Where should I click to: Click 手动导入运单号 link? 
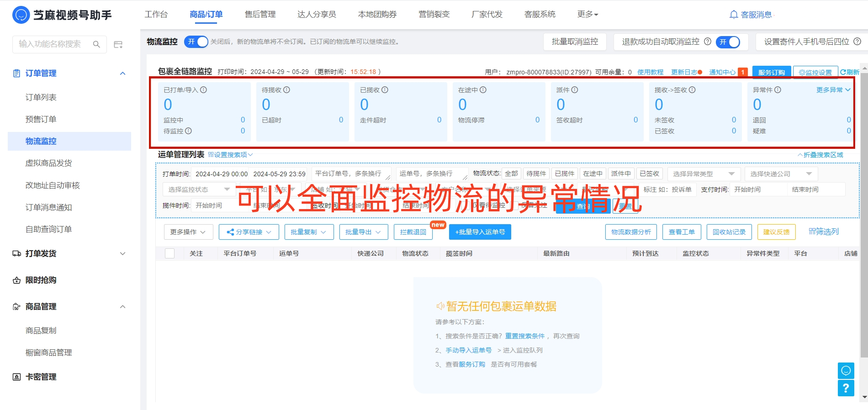tap(469, 350)
